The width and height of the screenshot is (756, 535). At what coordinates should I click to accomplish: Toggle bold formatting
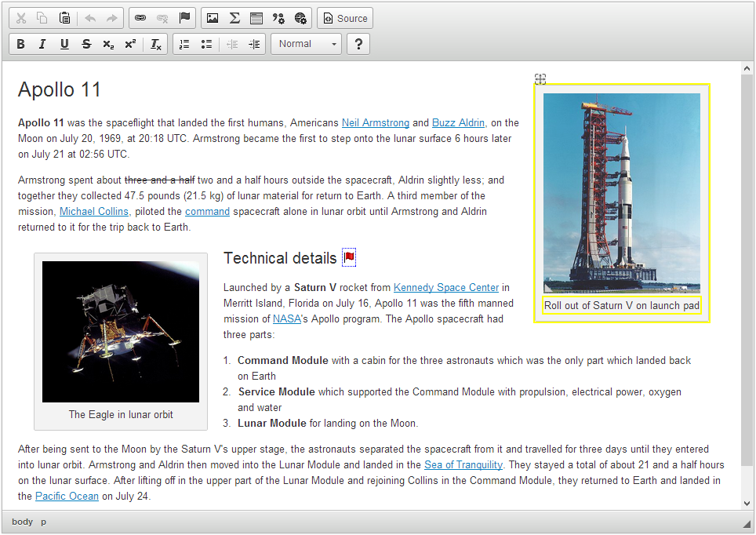pyautogui.click(x=20, y=44)
